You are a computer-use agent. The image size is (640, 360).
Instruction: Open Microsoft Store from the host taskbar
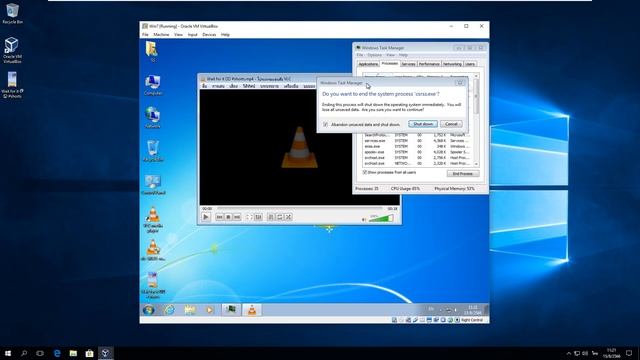(89, 353)
